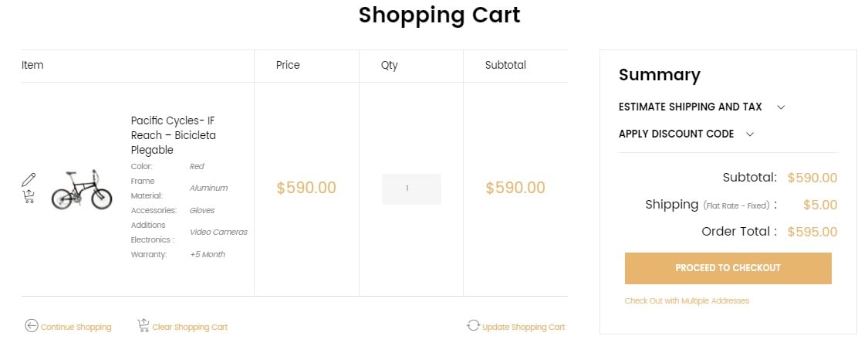Image resolution: width=868 pixels, height=353 pixels.
Task: Expand the Apply Discount Code chevron
Action: [750, 134]
